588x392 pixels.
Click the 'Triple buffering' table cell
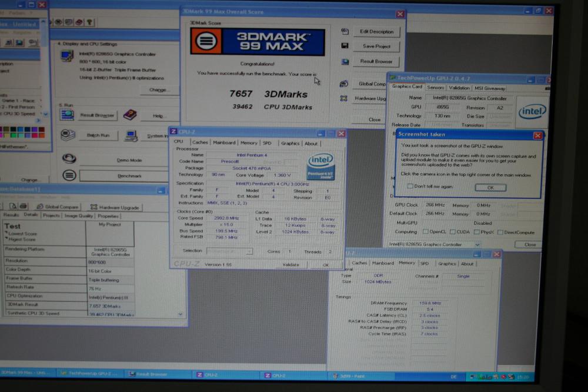pos(111,280)
